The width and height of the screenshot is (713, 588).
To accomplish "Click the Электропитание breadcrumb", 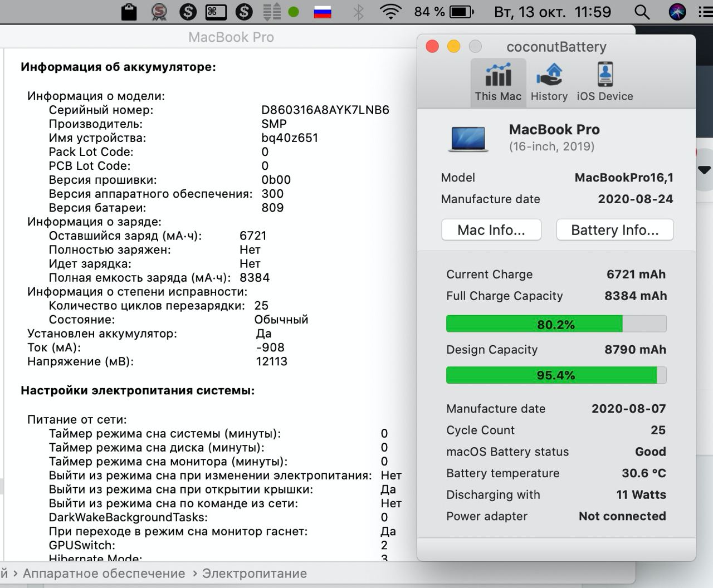I will click(x=255, y=574).
